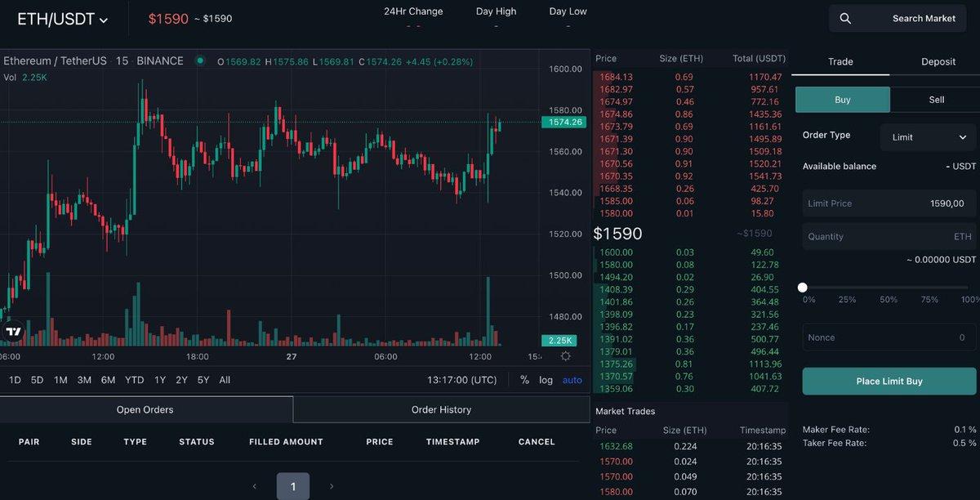The image size is (980, 500).
Task: Toggle percent scale on the chart
Action: pos(524,380)
